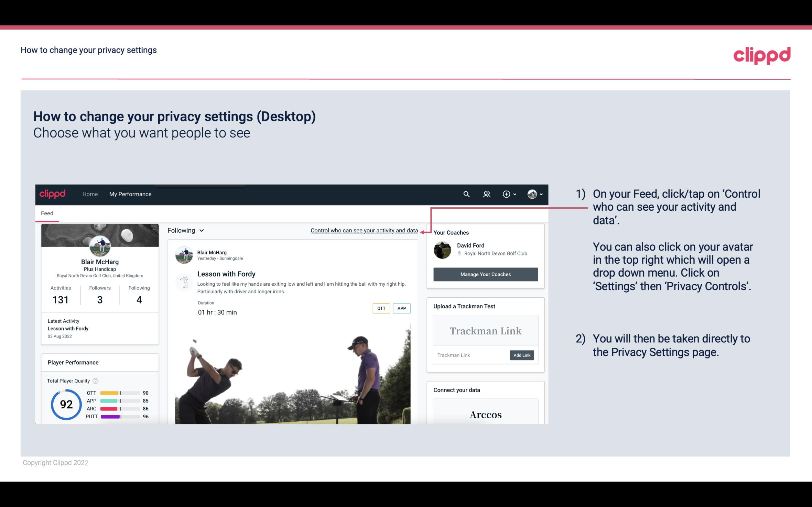Click the user avatar icon top right
Image resolution: width=812 pixels, height=507 pixels.
pos(531,194)
